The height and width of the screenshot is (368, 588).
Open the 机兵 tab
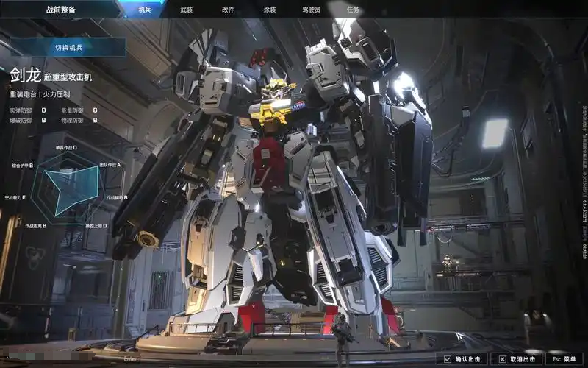(x=145, y=10)
